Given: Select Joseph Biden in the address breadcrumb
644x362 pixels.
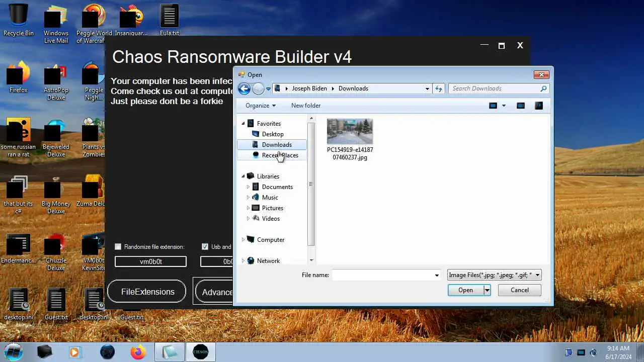Looking at the screenshot, I should pyautogui.click(x=309, y=88).
